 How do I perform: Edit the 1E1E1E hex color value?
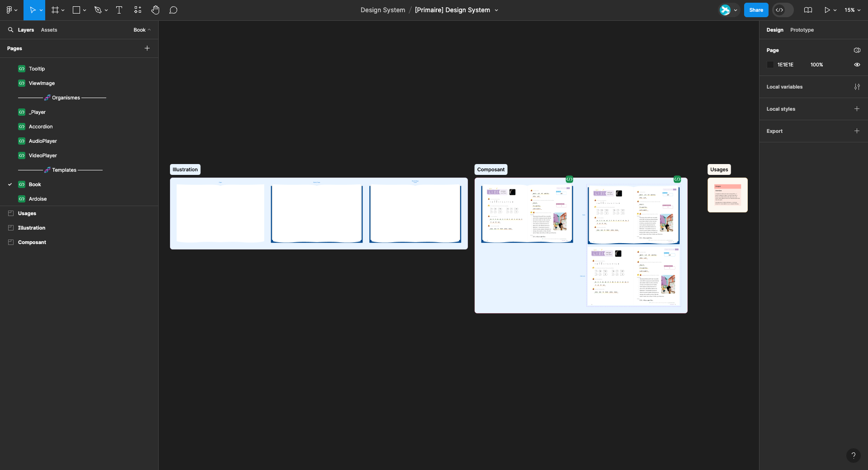pyautogui.click(x=785, y=65)
